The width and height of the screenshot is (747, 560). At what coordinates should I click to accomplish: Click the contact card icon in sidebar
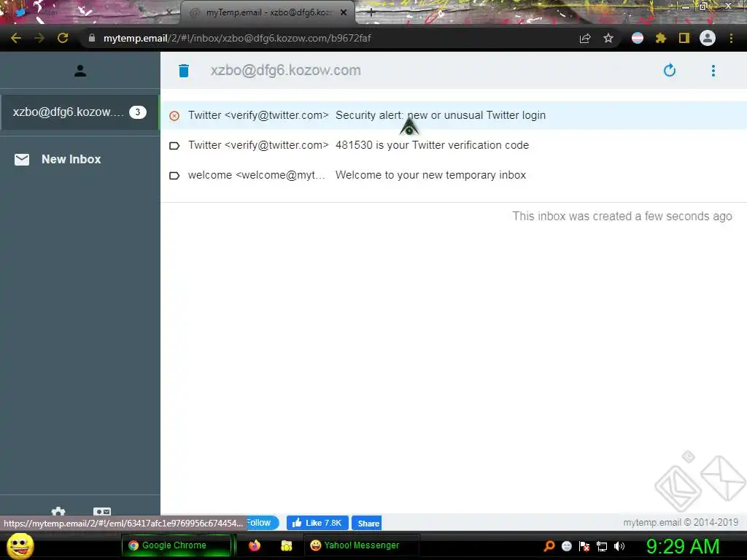point(102,511)
